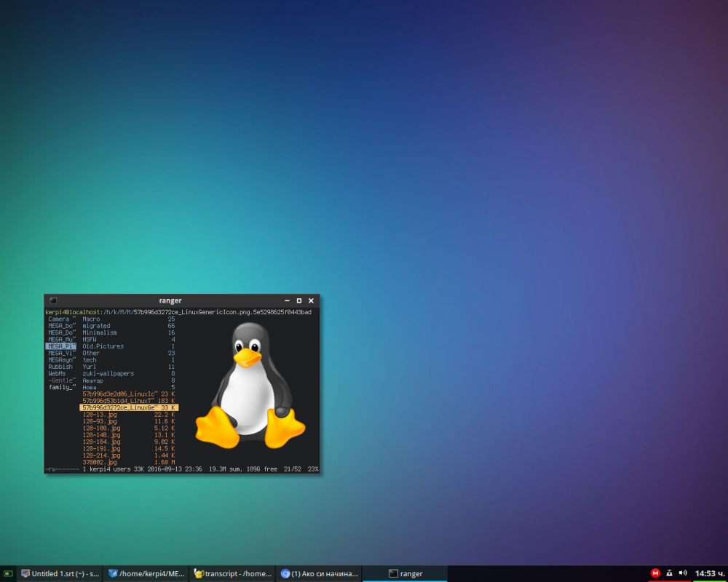This screenshot has height=582, width=728.
Task: Select MEGA_Do folder in parent column
Action: 61,332
